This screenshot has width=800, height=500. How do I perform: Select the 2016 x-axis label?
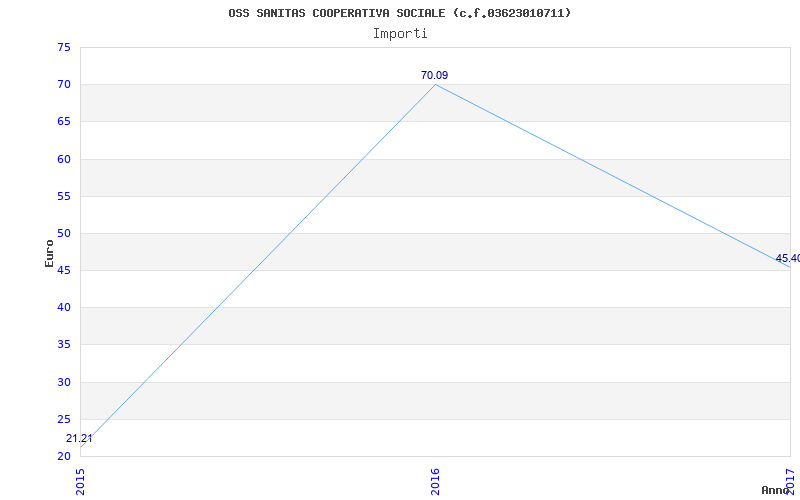(x=435, y=482)
